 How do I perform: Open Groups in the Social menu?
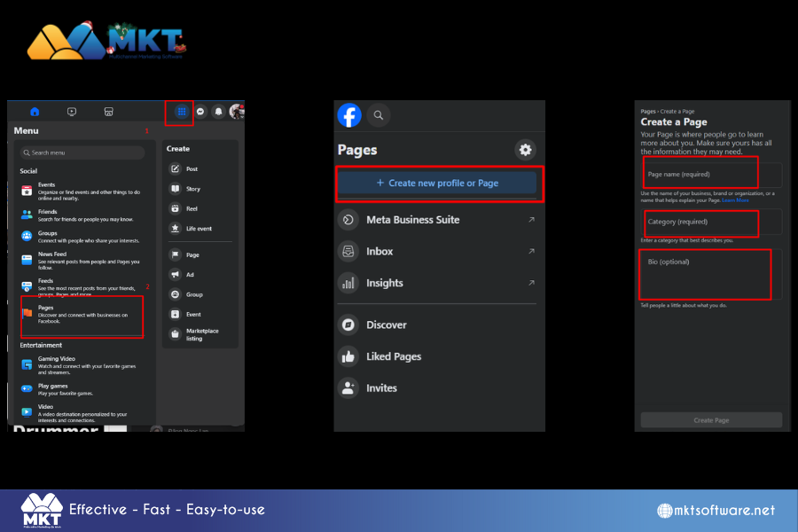(82, 237)
